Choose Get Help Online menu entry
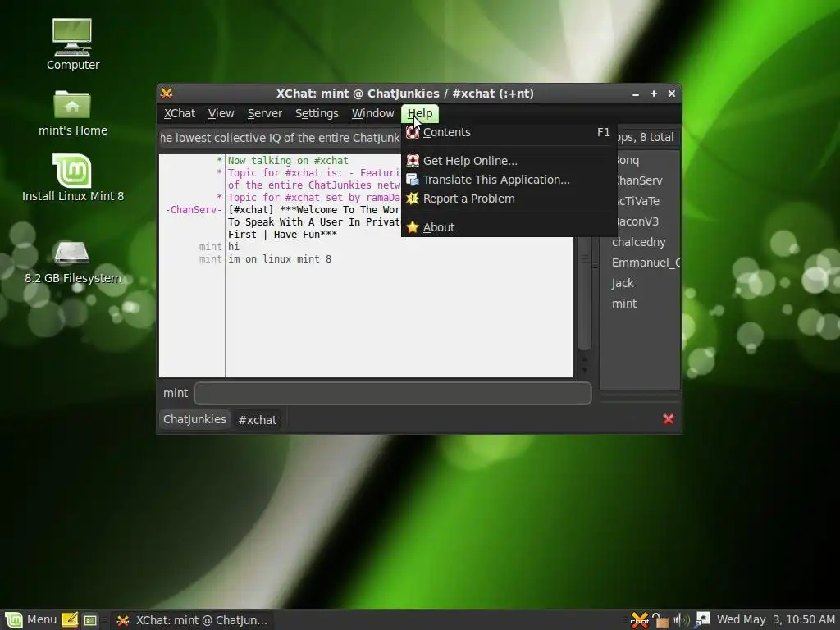Viewport: 840px width, 630px height. click(509, 160)
